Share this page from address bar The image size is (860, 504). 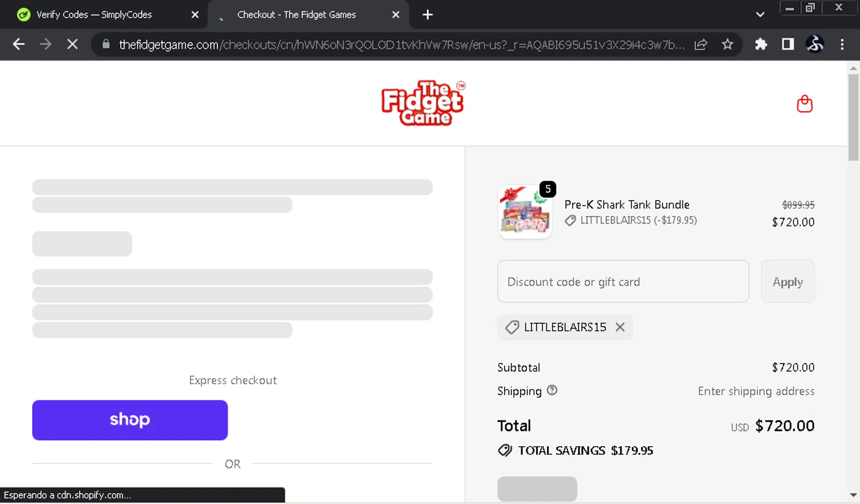click(x=701, y=44)
